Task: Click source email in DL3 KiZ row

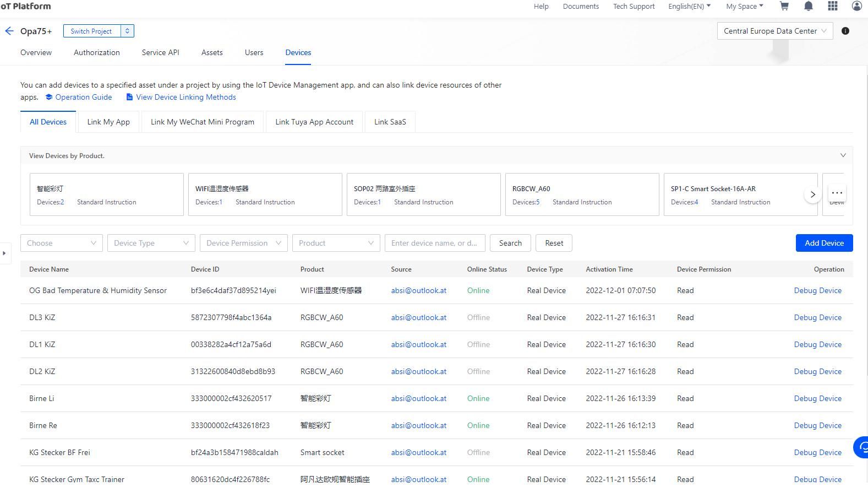Action: (419, 317)
